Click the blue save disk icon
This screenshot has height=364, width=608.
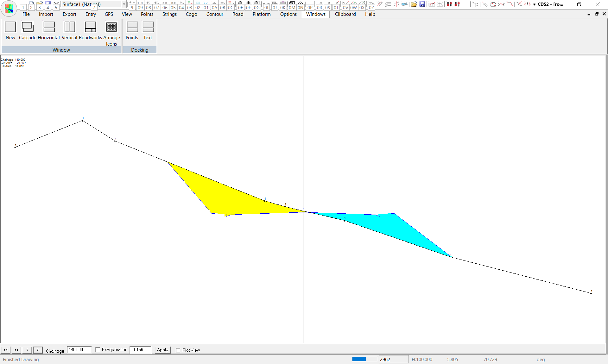[422, 4]
